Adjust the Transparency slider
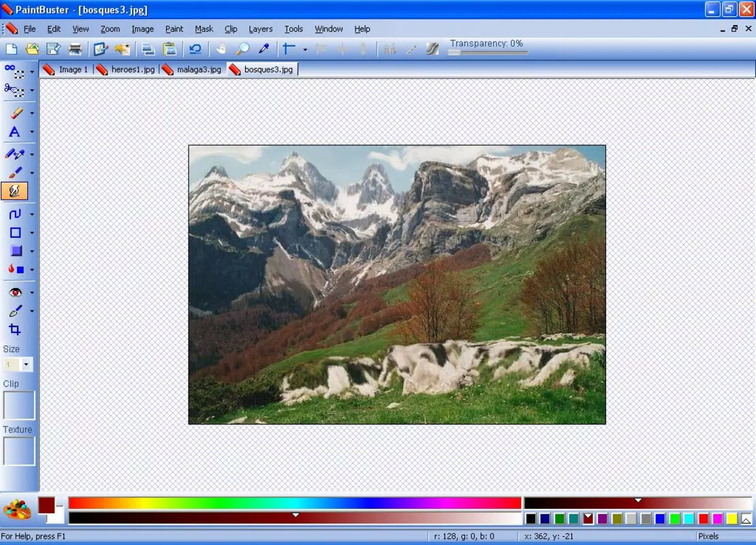Viewport: 756px width, 545px height. (x=488, y=52)
